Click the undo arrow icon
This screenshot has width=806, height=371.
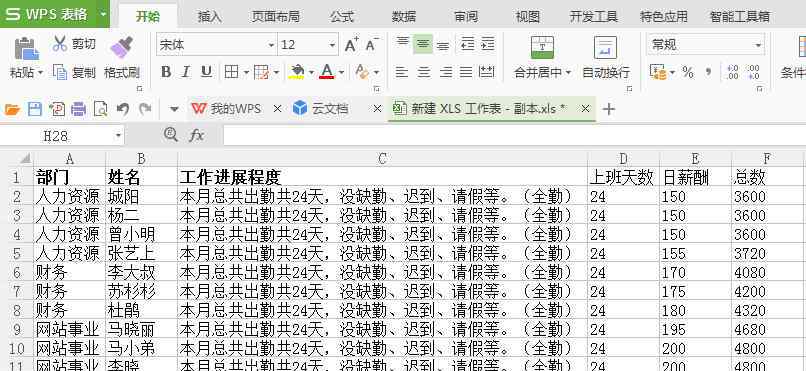point(122,109)
